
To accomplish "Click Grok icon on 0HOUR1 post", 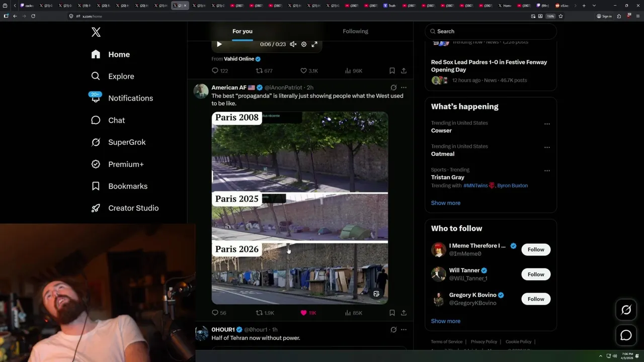I will click(x=393, y=330).
